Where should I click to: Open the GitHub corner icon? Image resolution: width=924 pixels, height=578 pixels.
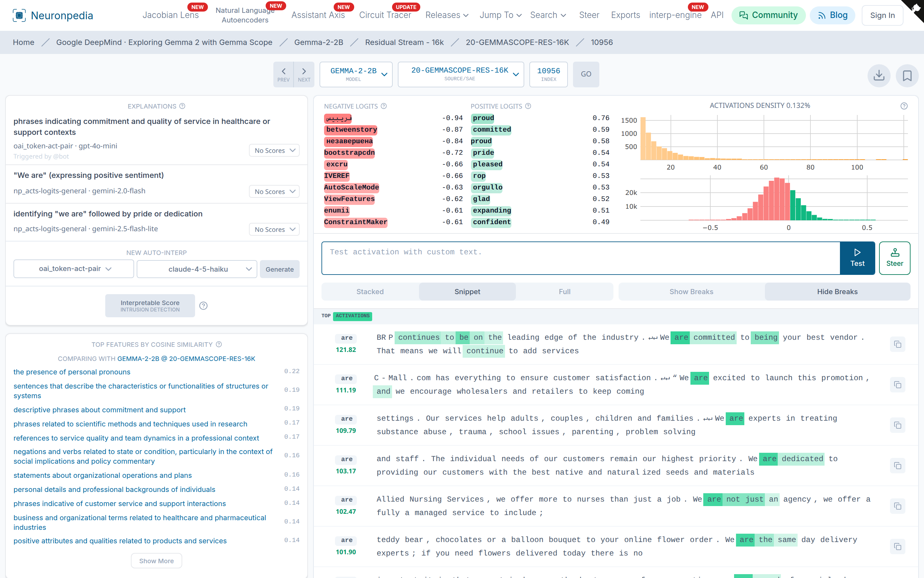[x=916, y=8]
